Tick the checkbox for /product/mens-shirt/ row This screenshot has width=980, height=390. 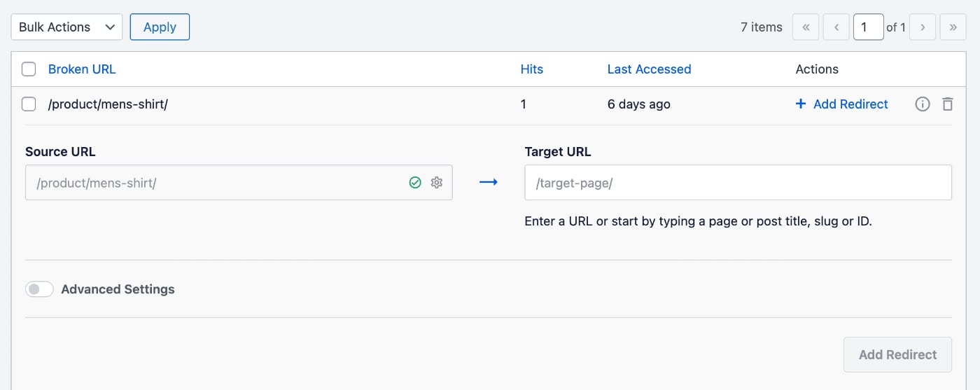pos(29,104)
